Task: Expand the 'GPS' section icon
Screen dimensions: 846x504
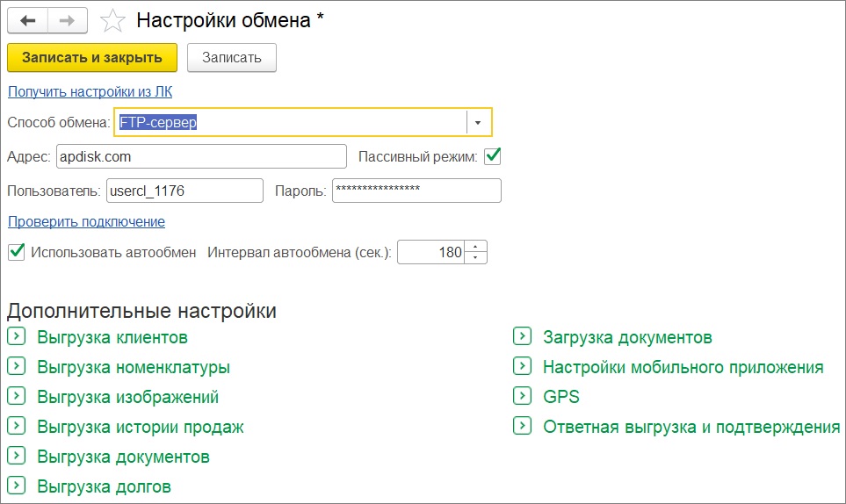Action: coord(523,396)
